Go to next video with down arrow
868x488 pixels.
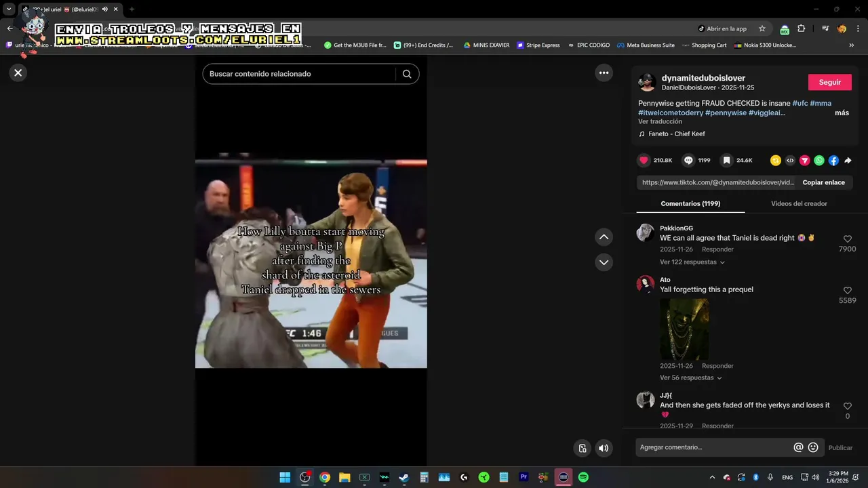[x=604, y=262]
